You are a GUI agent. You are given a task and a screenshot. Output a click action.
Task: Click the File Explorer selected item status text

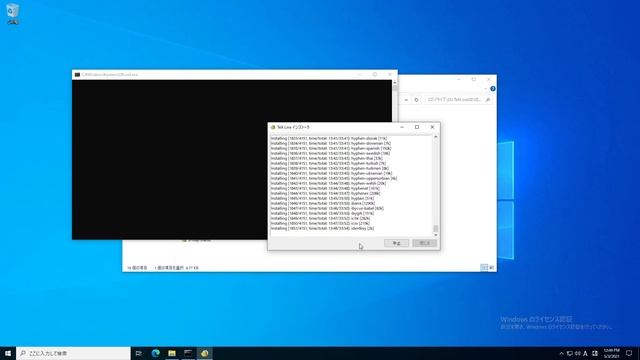pyautogui.click(x=176, y=268)
